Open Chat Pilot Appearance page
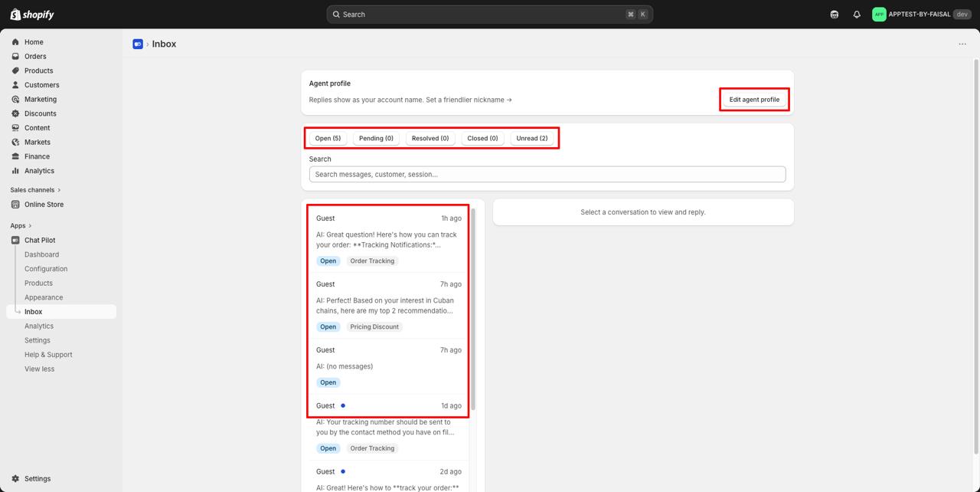The width and height of the screenshot is (980, 492). (x=44, y=297)
